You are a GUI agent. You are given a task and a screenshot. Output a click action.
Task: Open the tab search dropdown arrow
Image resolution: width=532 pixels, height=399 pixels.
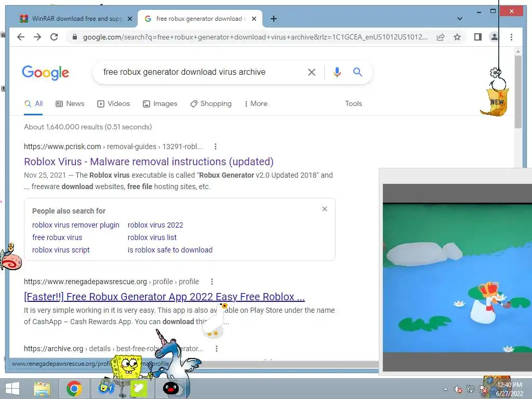pyautogui.click(x=460, y=19)
